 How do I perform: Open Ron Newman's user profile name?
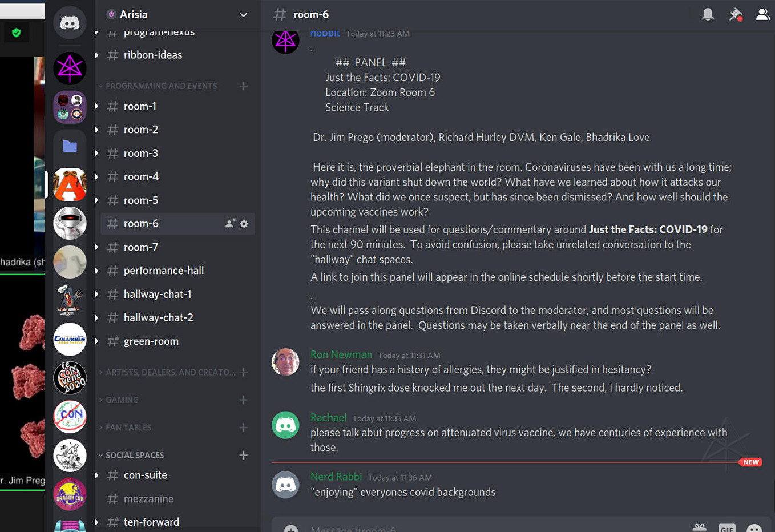[341, 354]
